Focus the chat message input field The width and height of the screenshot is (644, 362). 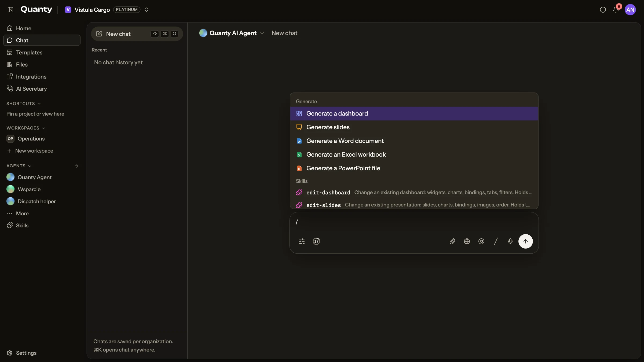click(x=414, y=222)
